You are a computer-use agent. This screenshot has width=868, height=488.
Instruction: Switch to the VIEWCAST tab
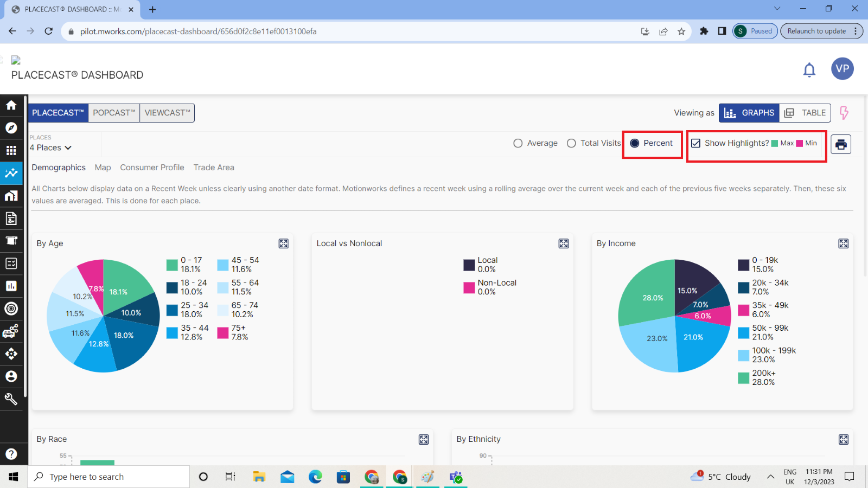click(167, 113)
